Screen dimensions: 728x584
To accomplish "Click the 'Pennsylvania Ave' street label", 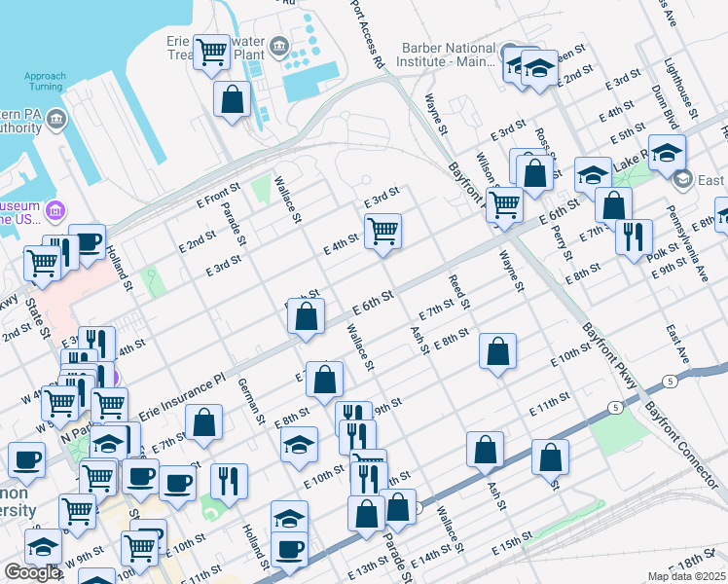I will 687,243.
